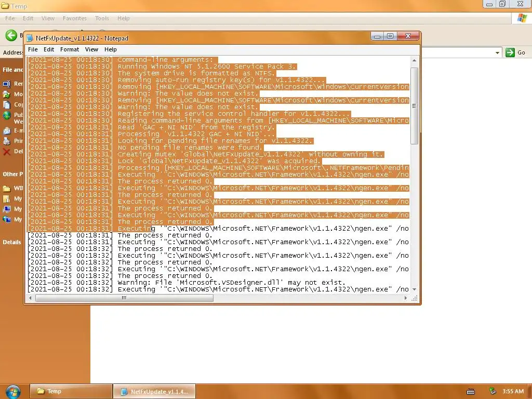Click the Start button orb
Image resolution: width=532 pixels, height=399 pixels.
coord(13,392)
